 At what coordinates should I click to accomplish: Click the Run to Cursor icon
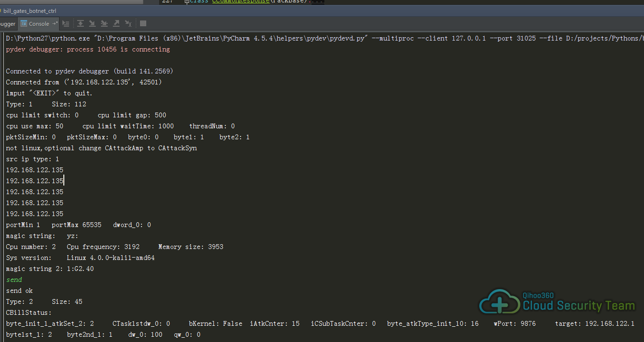[x=128, y=23]
